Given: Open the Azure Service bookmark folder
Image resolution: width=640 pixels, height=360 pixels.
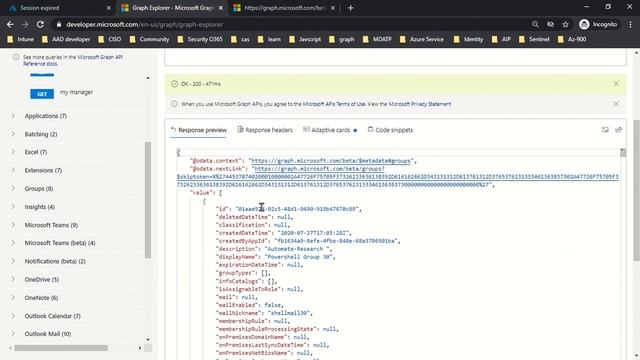Looking at the screenshot, I should (422, 39).
